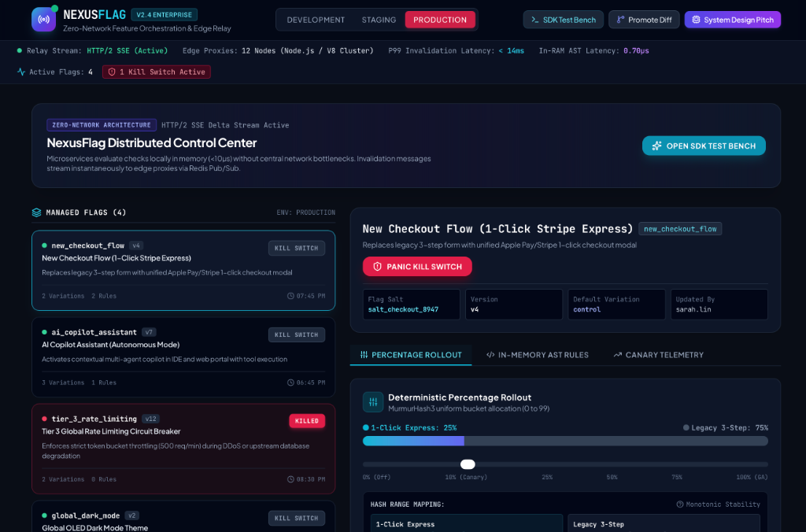806x532 pixels.
Task: Click the sliders icon on Percentage Rollout tab
Action: 364,355
